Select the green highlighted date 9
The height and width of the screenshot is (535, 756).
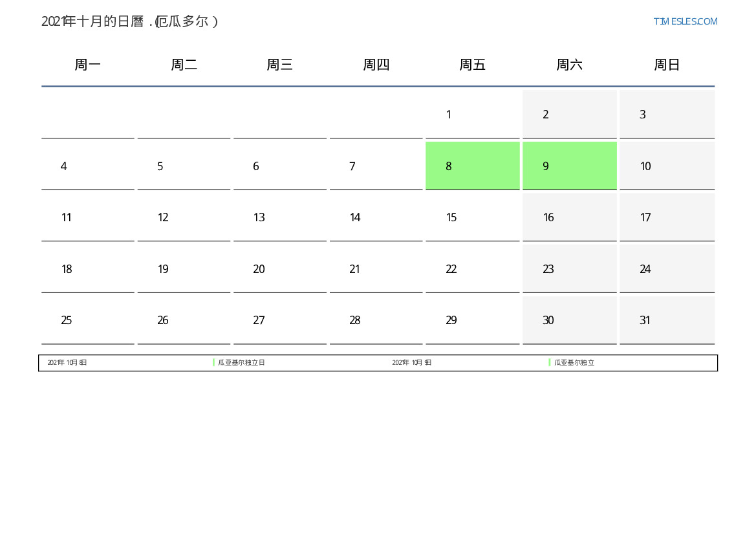(x=569, y=166)
